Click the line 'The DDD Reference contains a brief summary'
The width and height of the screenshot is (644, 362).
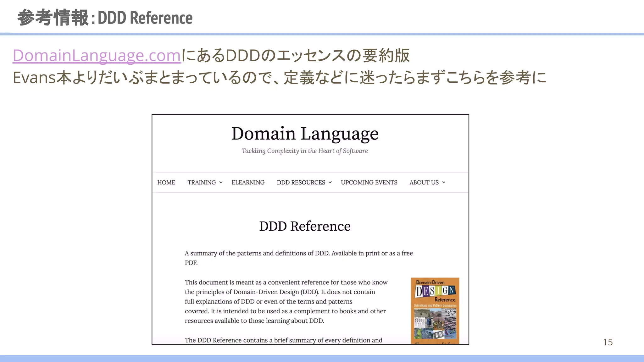point(283,340)
